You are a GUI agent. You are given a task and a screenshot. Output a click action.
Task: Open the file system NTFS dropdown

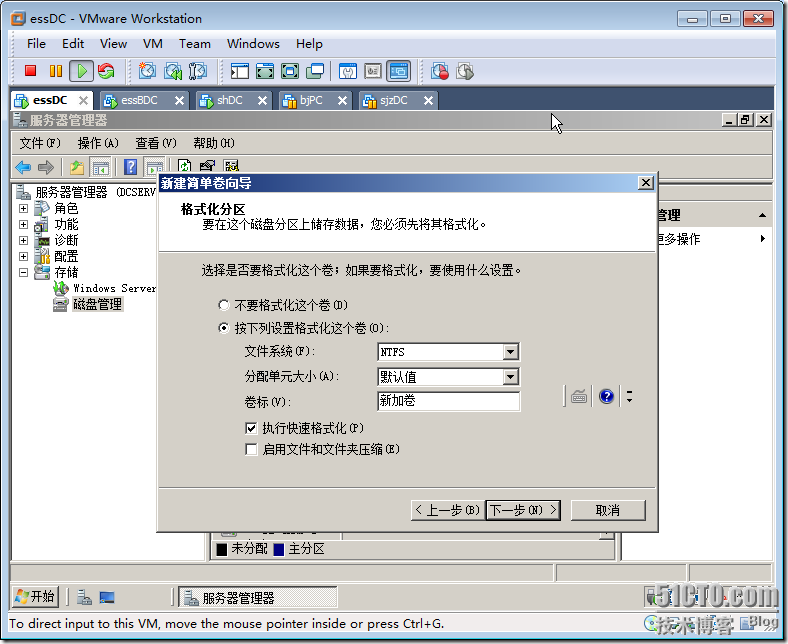511,352
